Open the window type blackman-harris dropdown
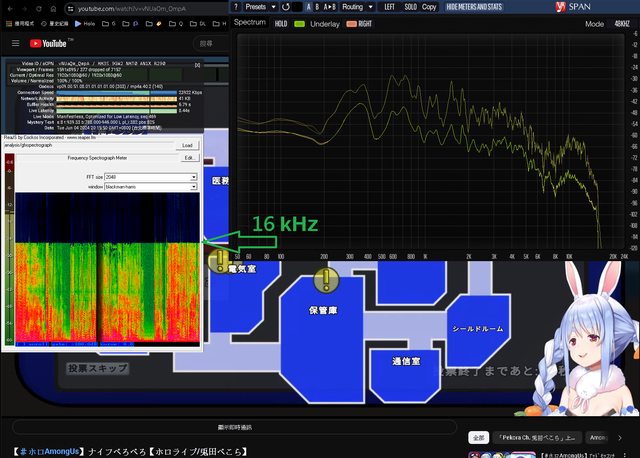Image resolution: width=640 pixels, height=458 pixels. coord(151,187)
